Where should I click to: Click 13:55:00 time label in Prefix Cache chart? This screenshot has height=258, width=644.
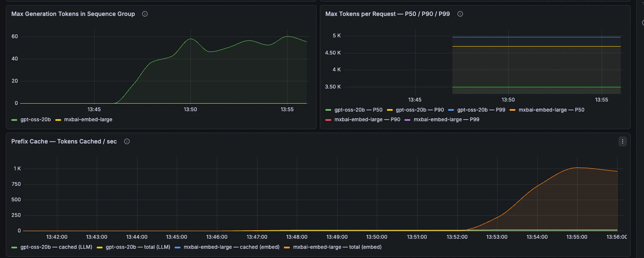point(577,237)
